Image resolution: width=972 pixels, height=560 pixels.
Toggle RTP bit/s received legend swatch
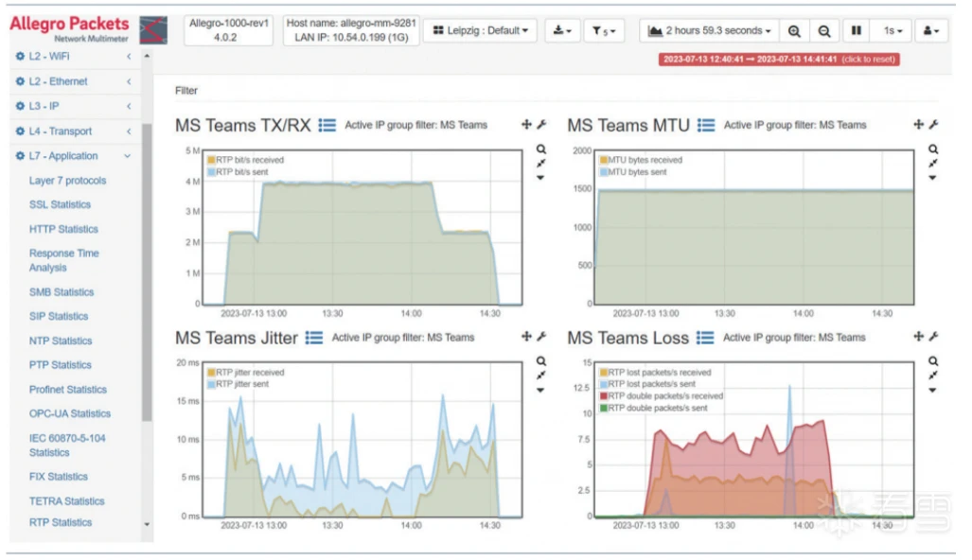(x=211, y=160)
